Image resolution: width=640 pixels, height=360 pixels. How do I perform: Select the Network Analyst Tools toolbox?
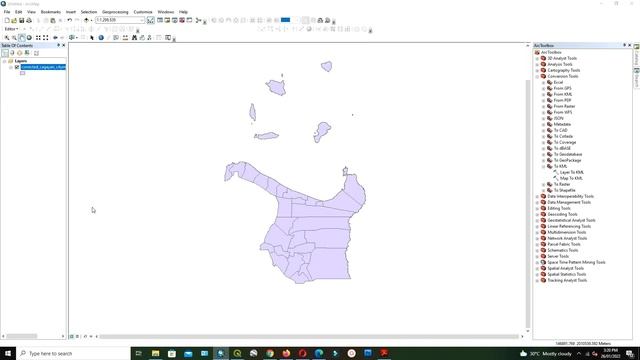click(567, 238)
